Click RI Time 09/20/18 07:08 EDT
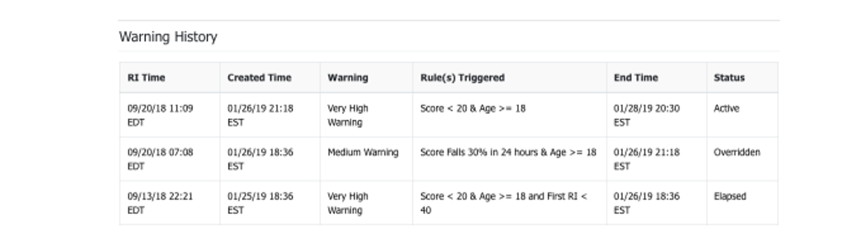Image resolution: width=868 pixels, height=234 pixels. pyautogui.click(x=160, y=159)
